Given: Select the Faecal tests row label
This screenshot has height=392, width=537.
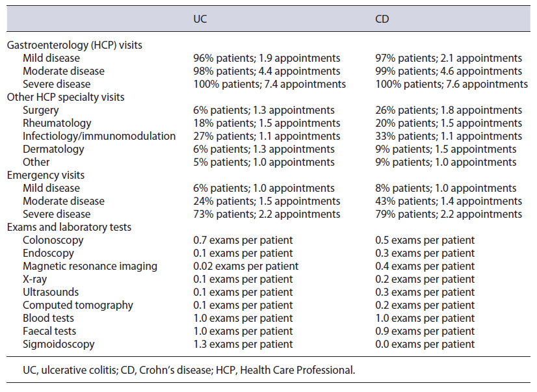Looking at the screenshot, I should [50, 332].
